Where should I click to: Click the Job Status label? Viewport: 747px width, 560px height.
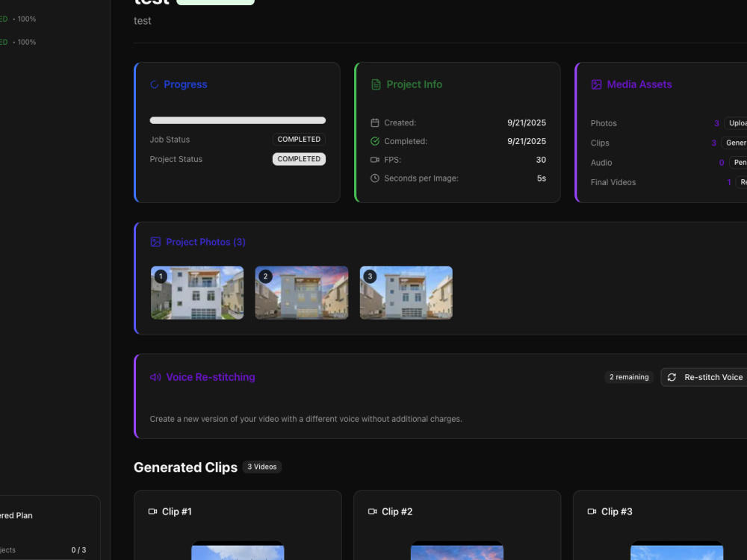tap(170, 140)
